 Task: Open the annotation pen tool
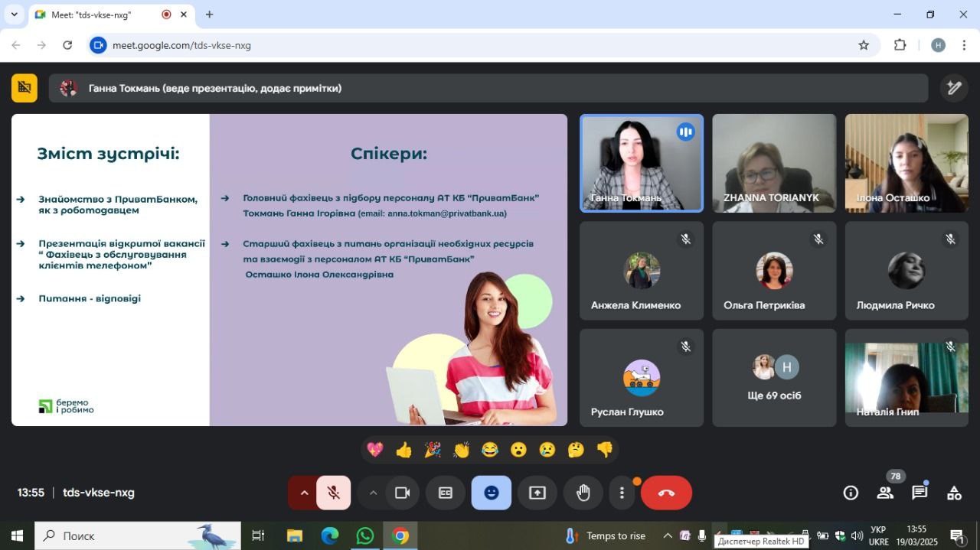tap(954, 88)
